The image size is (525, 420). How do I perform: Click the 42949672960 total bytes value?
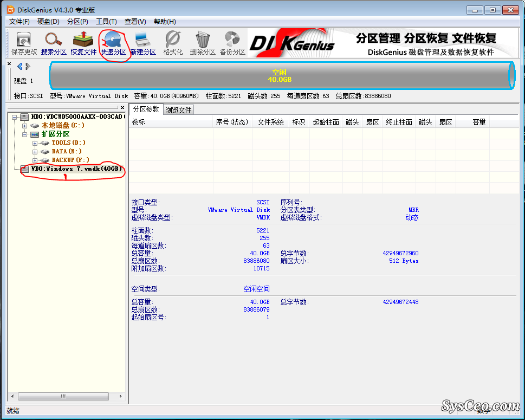400,253
